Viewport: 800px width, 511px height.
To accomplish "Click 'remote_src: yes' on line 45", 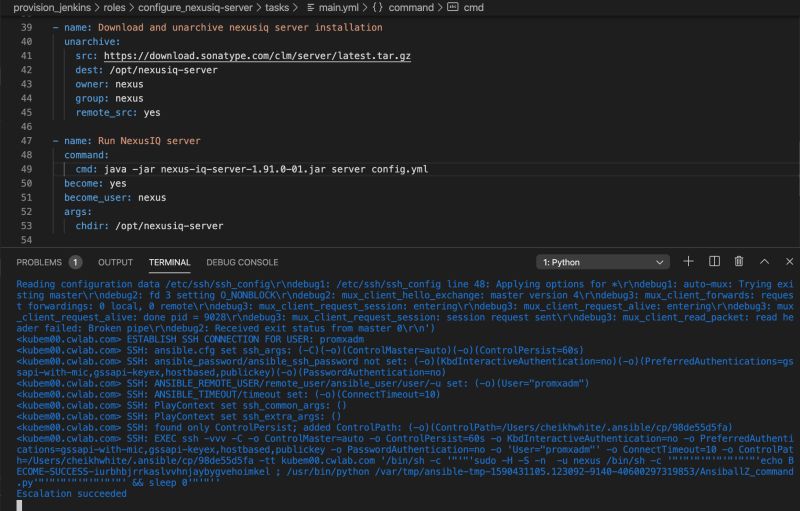I will tap(118, 113).
